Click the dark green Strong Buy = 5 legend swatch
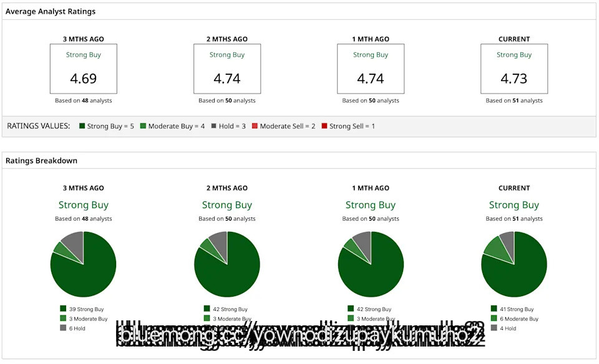Image resolution: width=599 pixels, height=364 pixels. [x=82, y=126]
